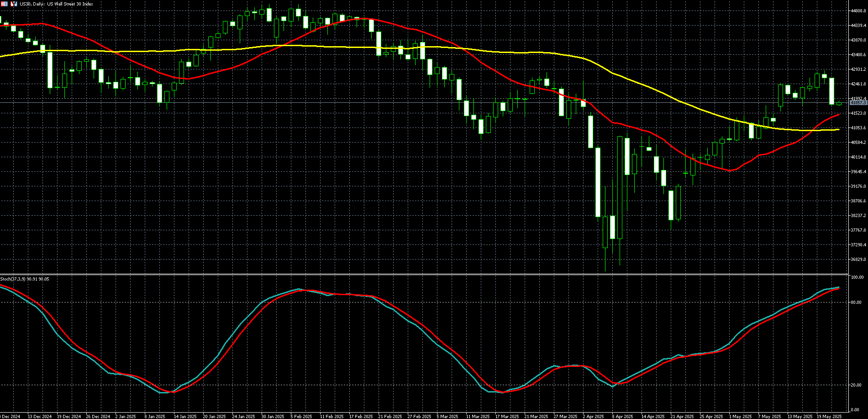Image resolution: width=868 pixels, height=419 pixels.
Task: Click price level 43400.6 on the scale
Action: point(858,55)
